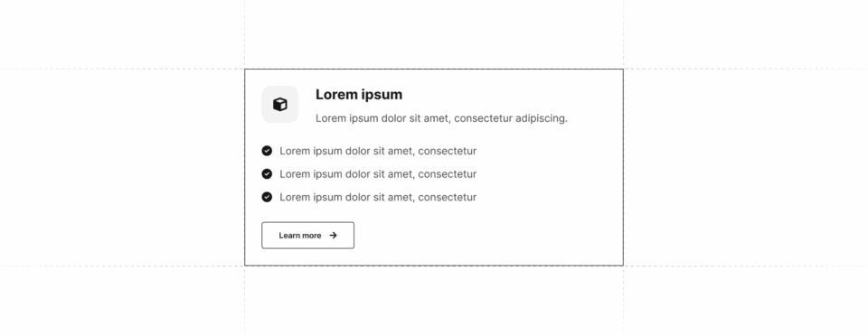The image size is (868, 335).
Task: Select the third checkmark circle icon
Action: coord(267,197)
